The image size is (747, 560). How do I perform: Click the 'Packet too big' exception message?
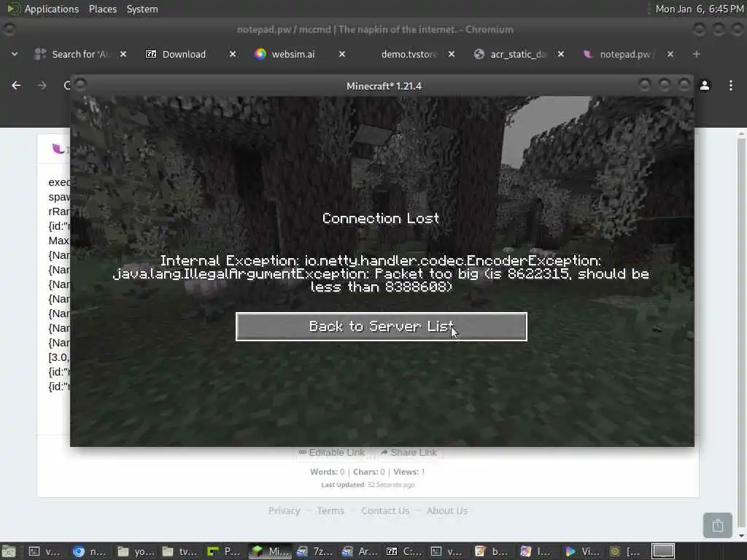coord(381,274)
